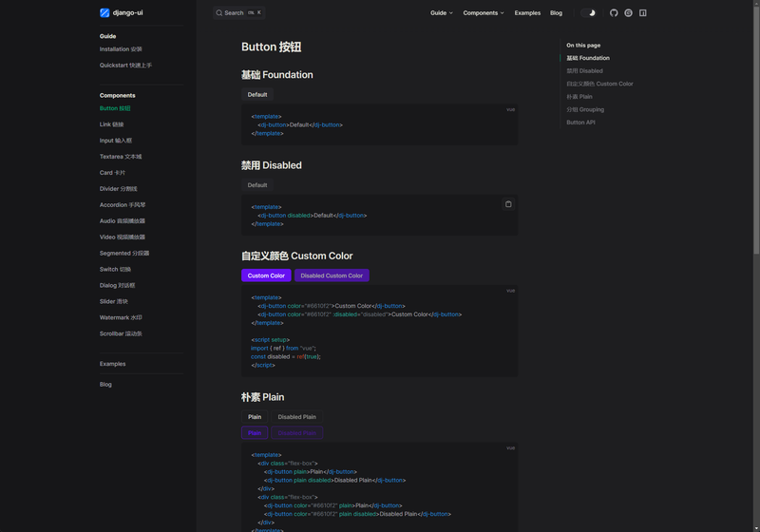
Task: Jump to 基础 Foundation section outline
Action: [x=588, y=58]
